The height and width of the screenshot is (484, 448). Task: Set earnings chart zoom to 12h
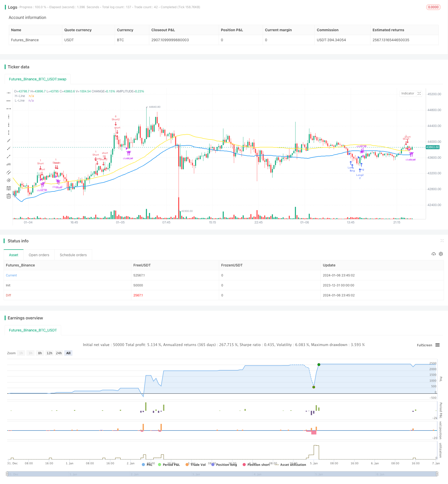click(49, 353)
